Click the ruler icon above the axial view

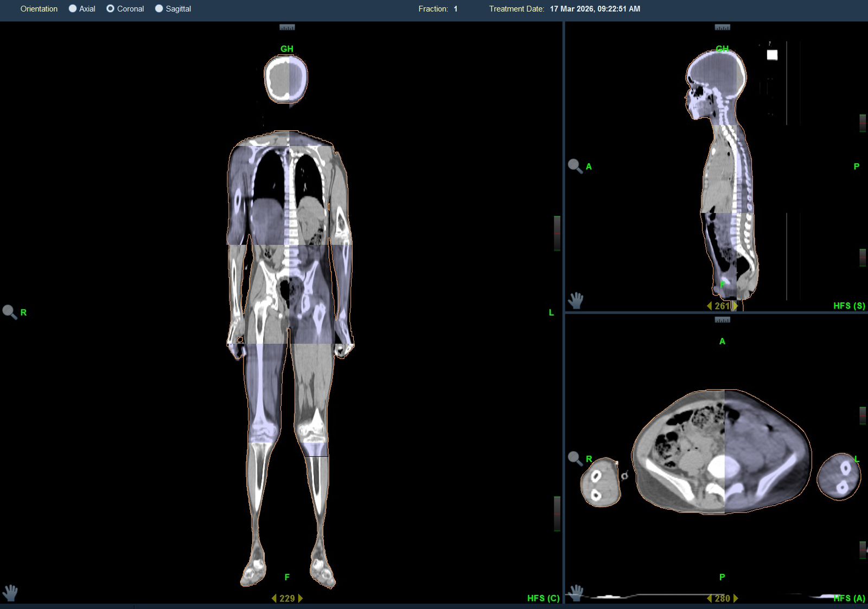pyautogui.click(x=722, y=320)
